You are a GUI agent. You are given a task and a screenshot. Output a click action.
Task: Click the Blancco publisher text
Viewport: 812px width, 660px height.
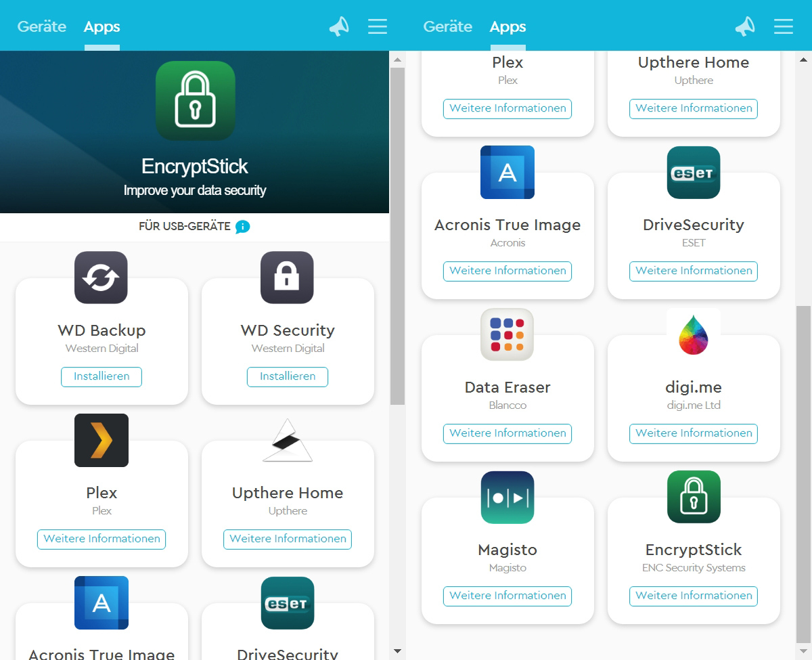click(507, 405)
